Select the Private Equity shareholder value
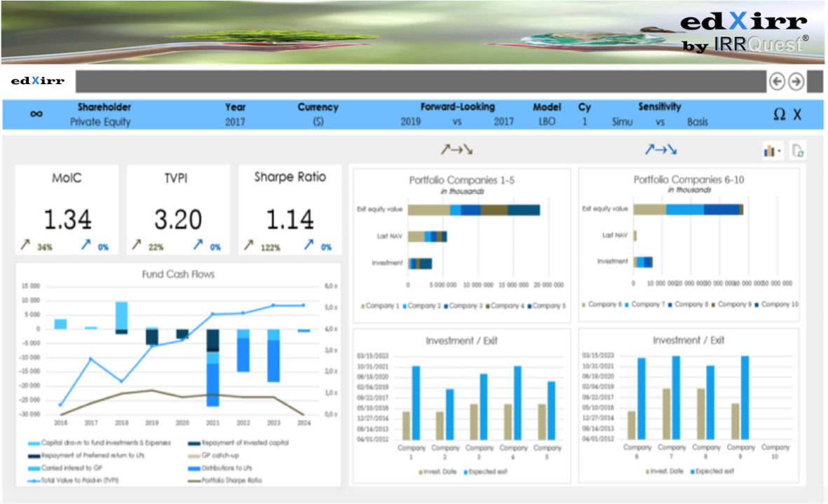The width and height of the screenshot is (828, 504). [x=100, y=122]
